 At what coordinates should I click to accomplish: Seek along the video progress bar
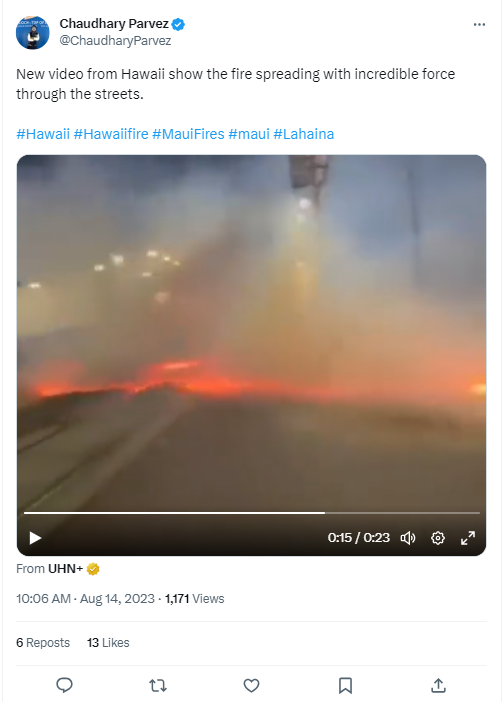coord(252,513)
